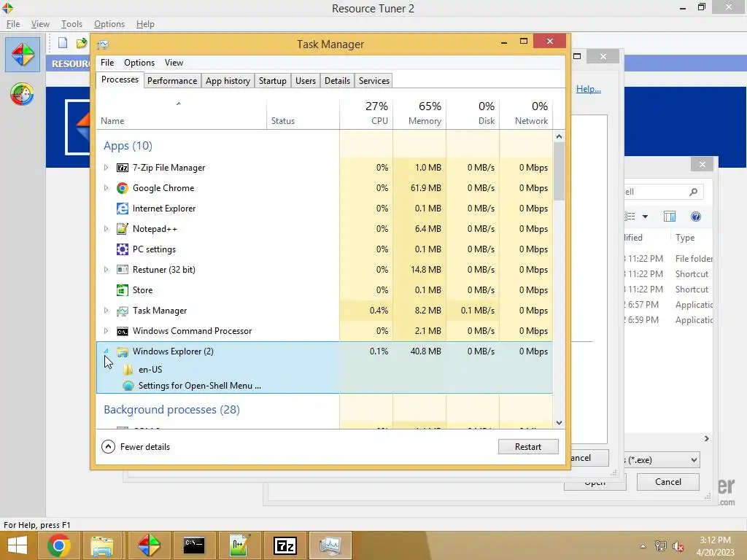This screenshot has width=747, height=560.
Task: Open the (*.exe) file type dropdown
Action: [694, 460]
